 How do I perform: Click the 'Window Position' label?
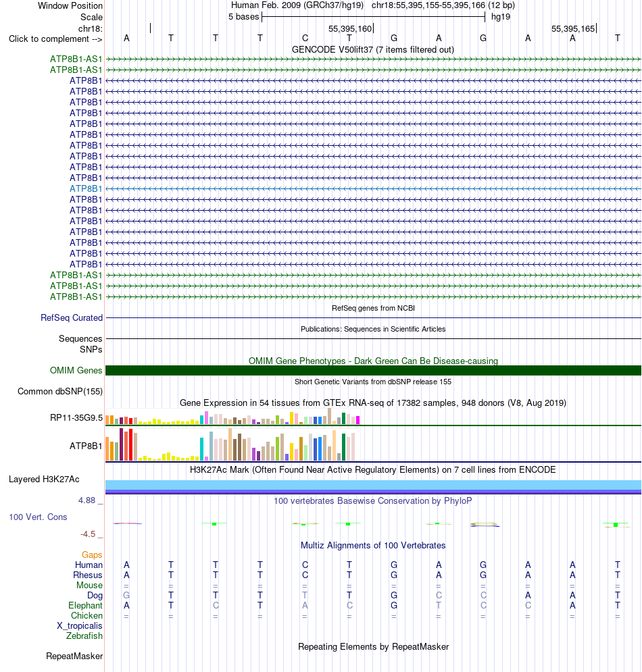[70, 5]
